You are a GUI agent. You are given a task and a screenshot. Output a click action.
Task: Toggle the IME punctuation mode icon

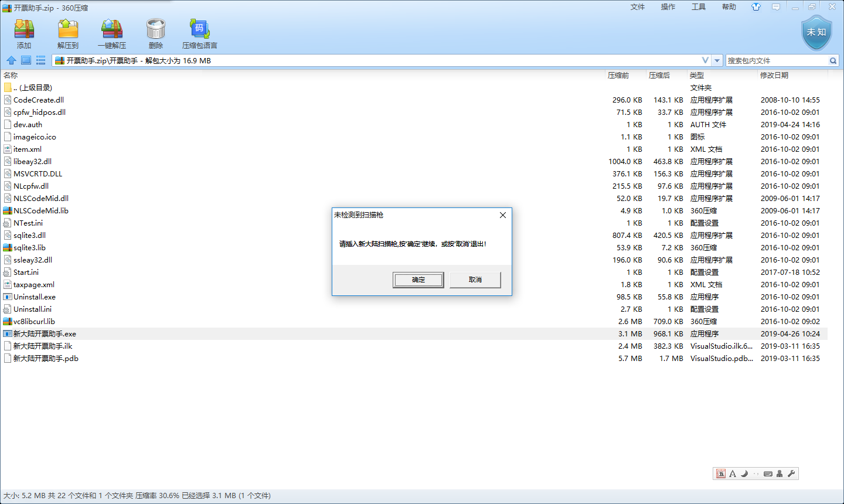(x=756, y=474)
